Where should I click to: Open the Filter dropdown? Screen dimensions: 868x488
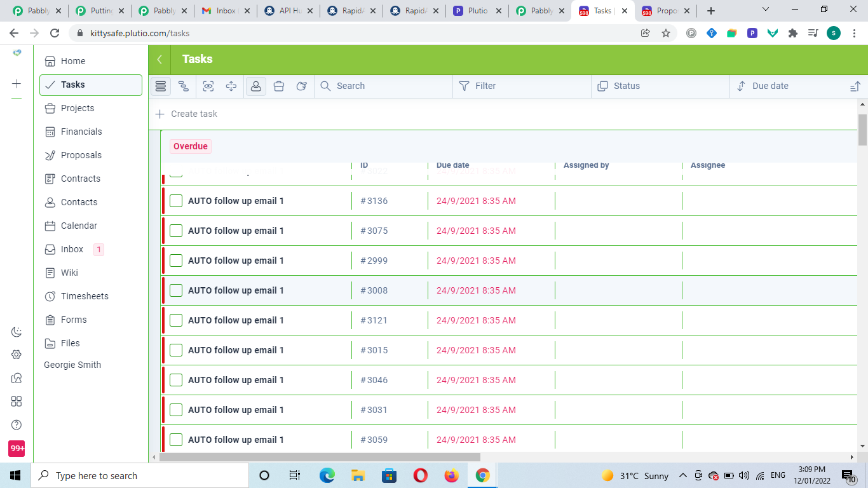click(522, 86)
